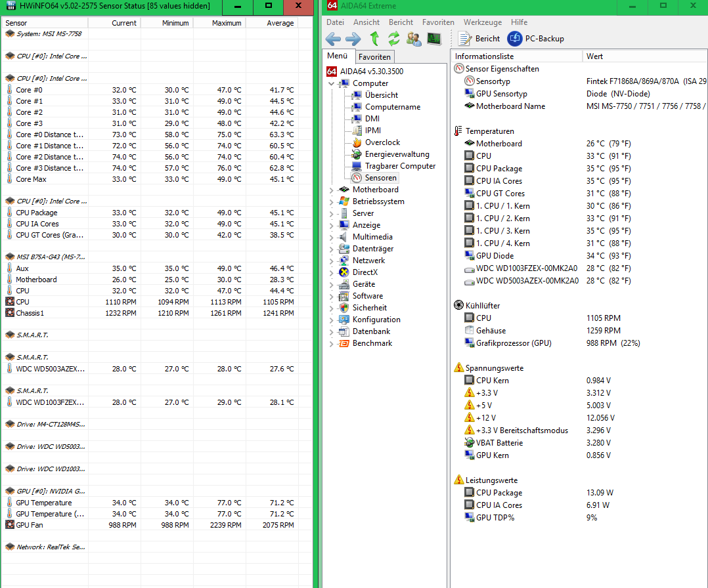Click the Benchmark tree icon
This screenshot has height=588, width=708.
coord(344,343)
